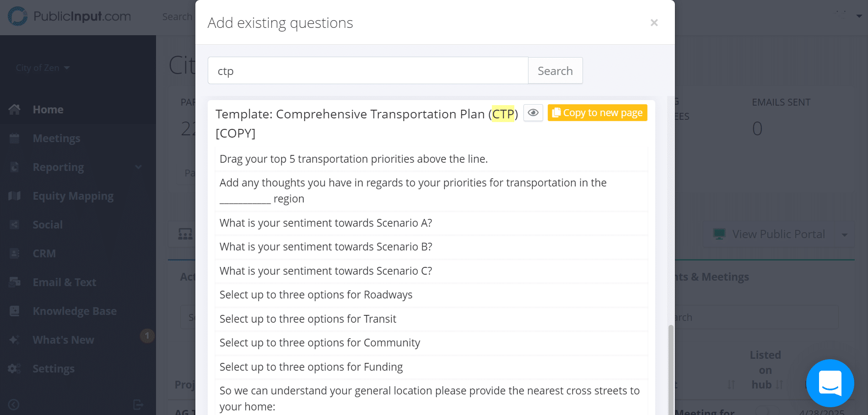Open the Equity Mapping sidebar icon
The height and width of the screenshot is (415, 868).
(14, 196)
